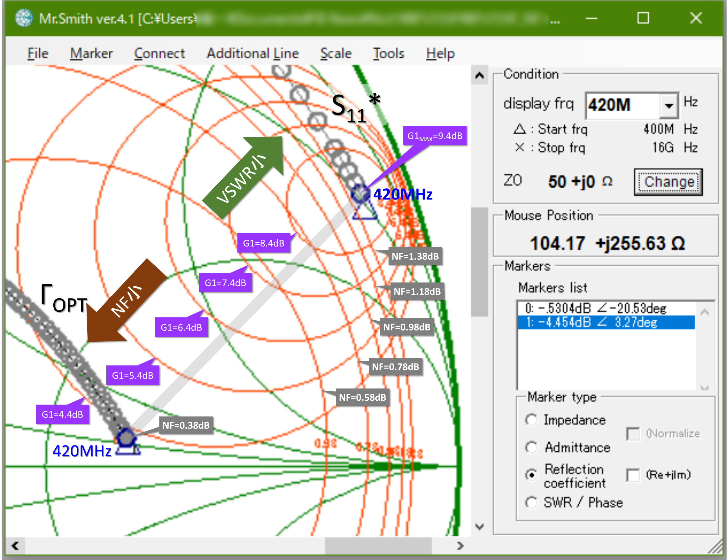Click the NF=1.18dB label
Viewport: 728px width, 560px height.
pos(417,292)
